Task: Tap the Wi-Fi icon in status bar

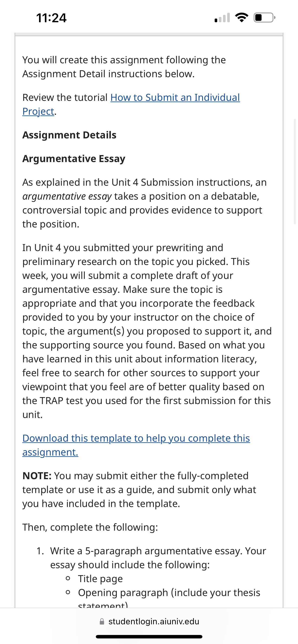Action: (242, 17)
